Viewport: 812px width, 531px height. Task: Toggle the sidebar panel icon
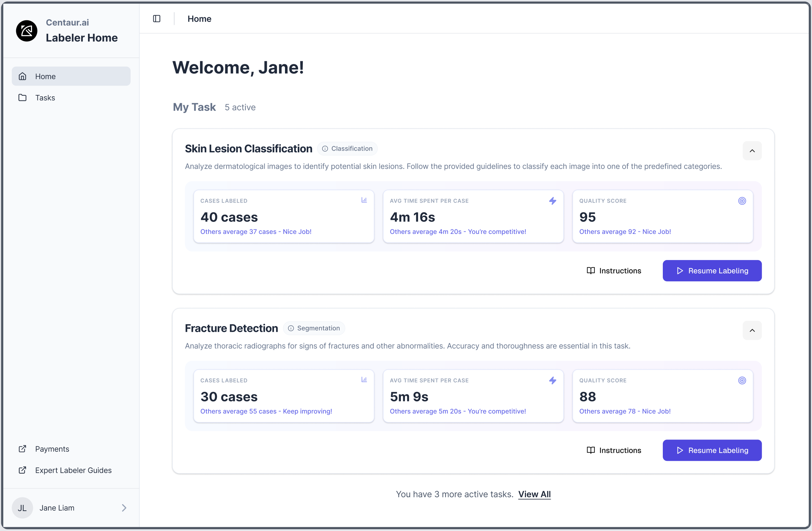pyautogui.click(x=157, y=19)
